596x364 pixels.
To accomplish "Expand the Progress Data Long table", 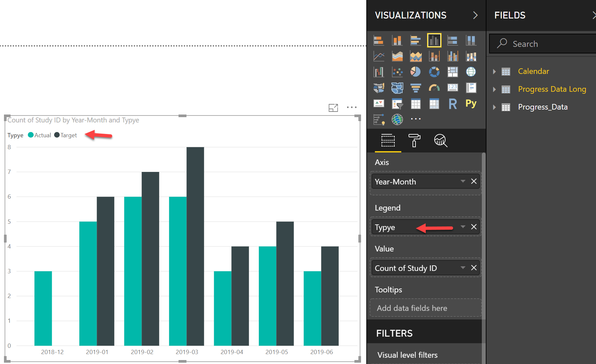I will pos(494,89).
